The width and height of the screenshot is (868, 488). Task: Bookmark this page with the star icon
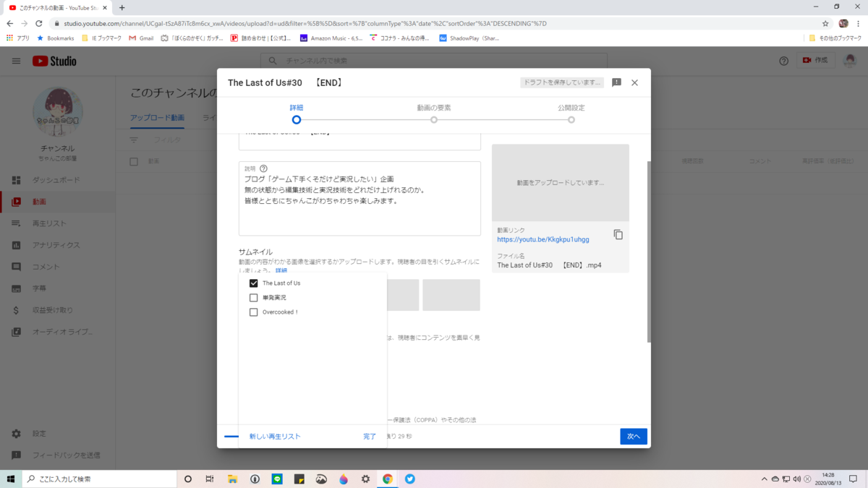coord(825,23)
